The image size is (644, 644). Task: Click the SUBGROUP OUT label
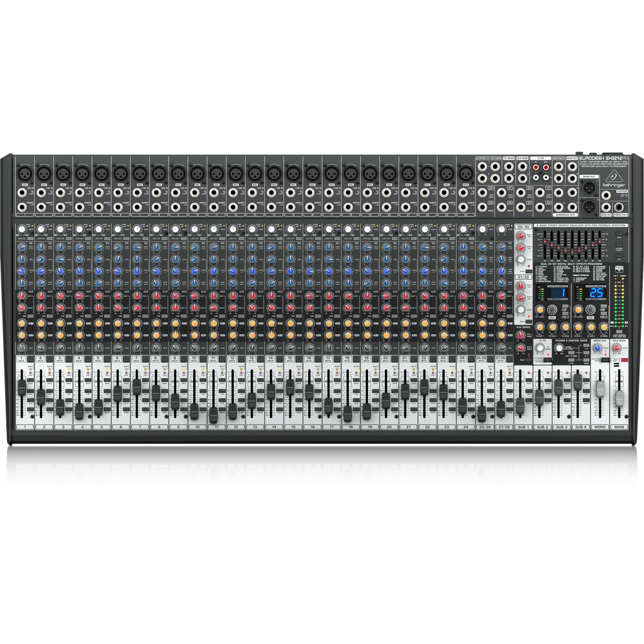pyautogui.click(x=565, y=215)
